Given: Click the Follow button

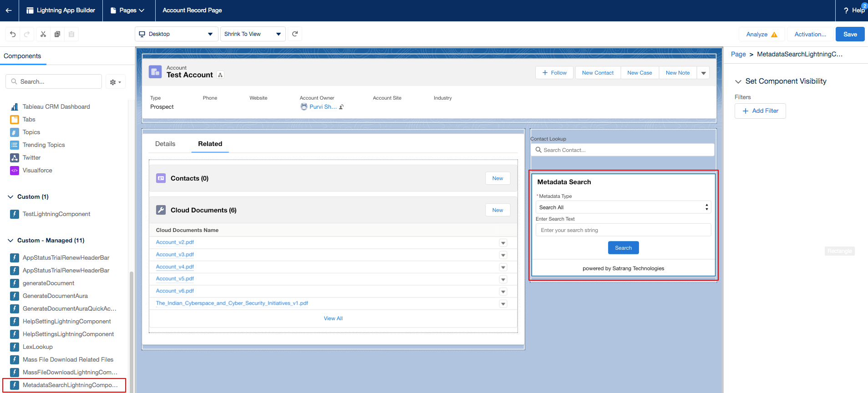Looking at the screenshot, I should (554, 73).
